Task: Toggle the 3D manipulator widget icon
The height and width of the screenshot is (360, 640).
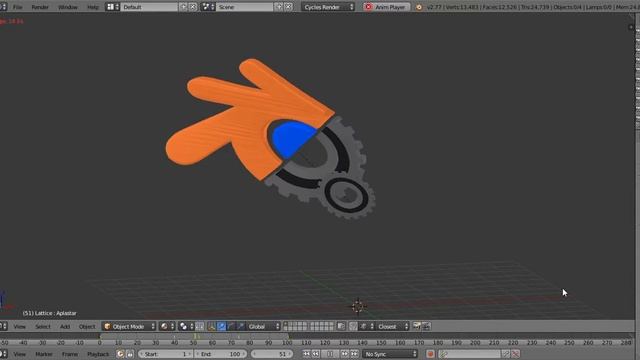Action: pyautogui.click(x=211, y=326)
